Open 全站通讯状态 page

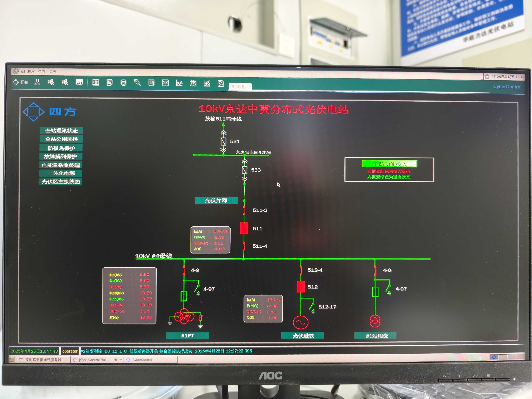pos(62,130)
